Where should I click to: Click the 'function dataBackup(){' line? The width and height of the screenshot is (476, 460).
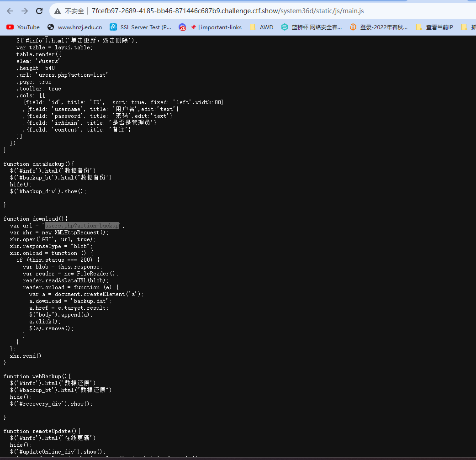38,164
